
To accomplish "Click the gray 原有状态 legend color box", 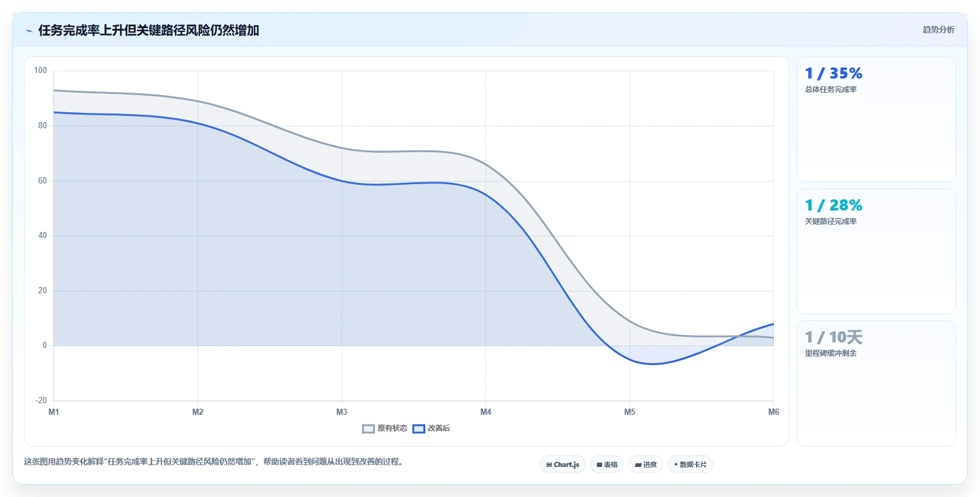I will click(368, 429).
